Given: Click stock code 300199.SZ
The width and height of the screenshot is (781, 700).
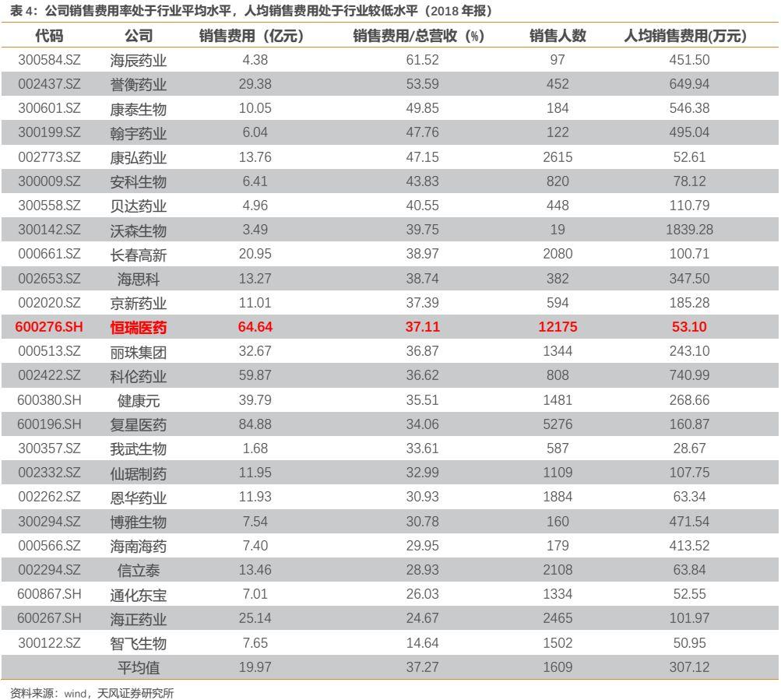Looking at the screenshot, I should tap(49, 132).
